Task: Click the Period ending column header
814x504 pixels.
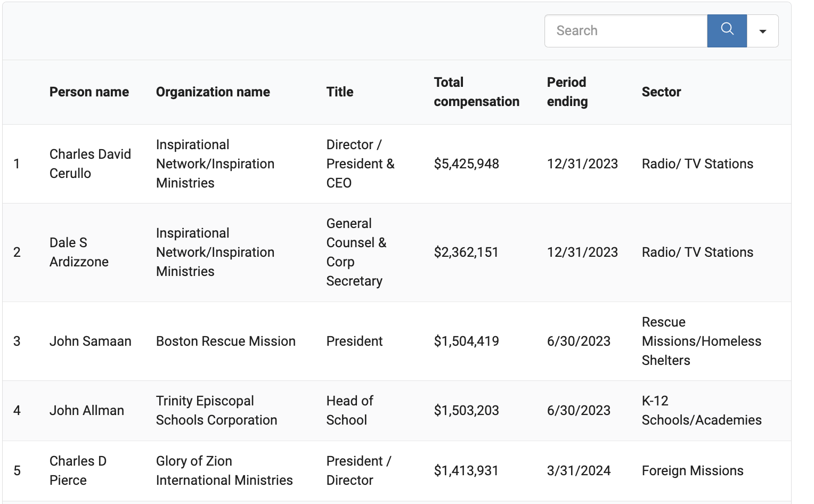Action: pyautogui.click(x=567, y=92)
